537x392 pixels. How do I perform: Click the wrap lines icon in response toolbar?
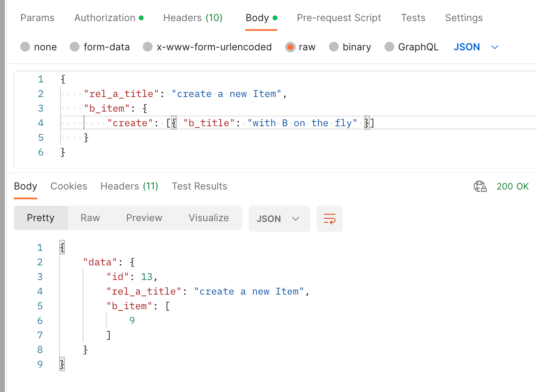tap(329, 218)
